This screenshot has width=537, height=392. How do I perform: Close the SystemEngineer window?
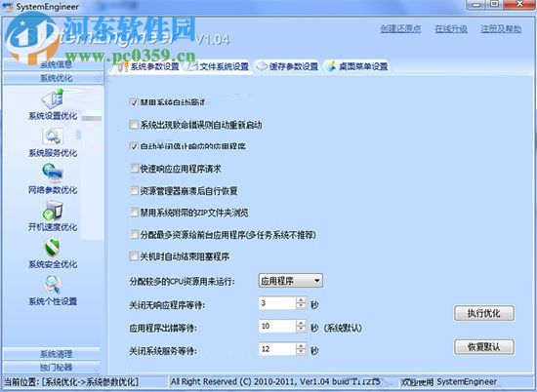tap(519, 5)
